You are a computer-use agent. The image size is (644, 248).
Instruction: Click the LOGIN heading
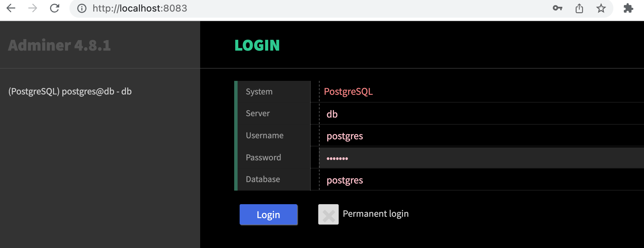pyautogui.click(x=257, y=46)
